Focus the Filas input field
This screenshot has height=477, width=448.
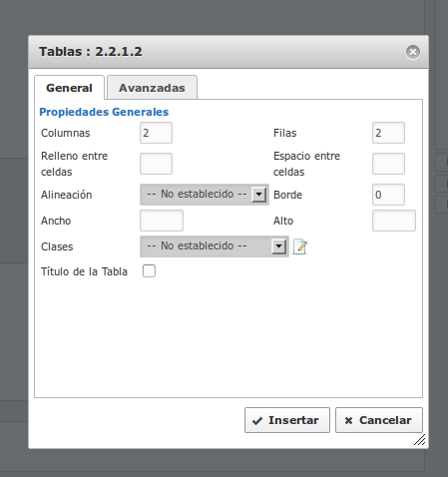pyautogui.click(x=388, y=133)
